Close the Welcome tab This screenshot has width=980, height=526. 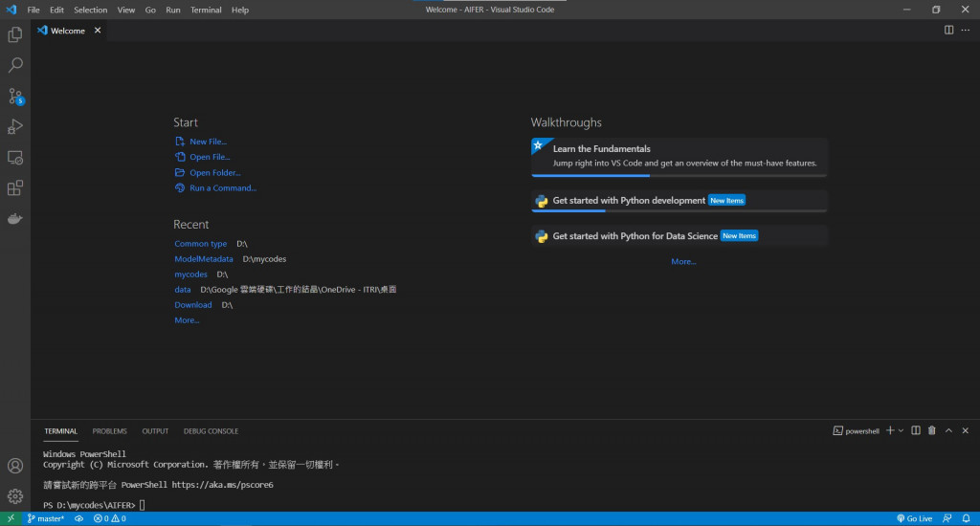tap(98, 30)
